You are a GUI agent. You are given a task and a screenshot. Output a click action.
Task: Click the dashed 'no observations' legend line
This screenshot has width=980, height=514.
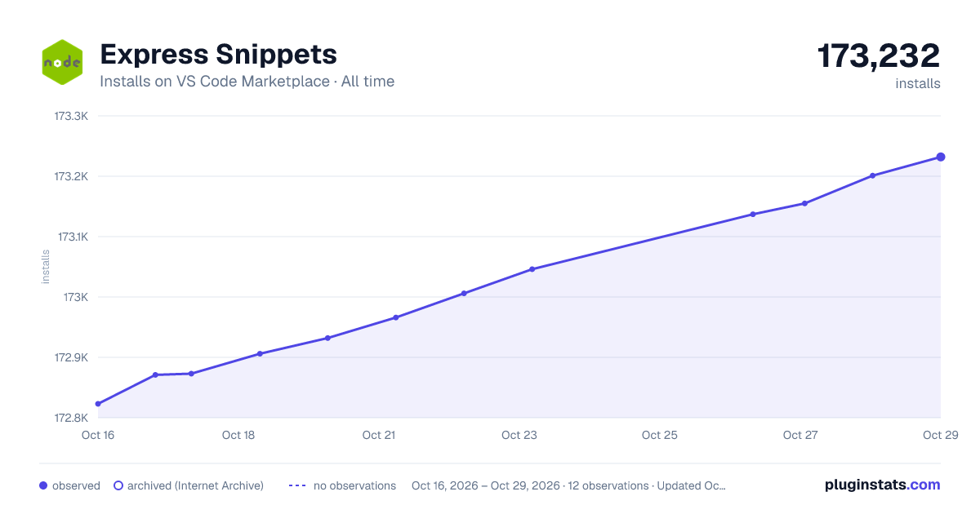pos(297,485)
